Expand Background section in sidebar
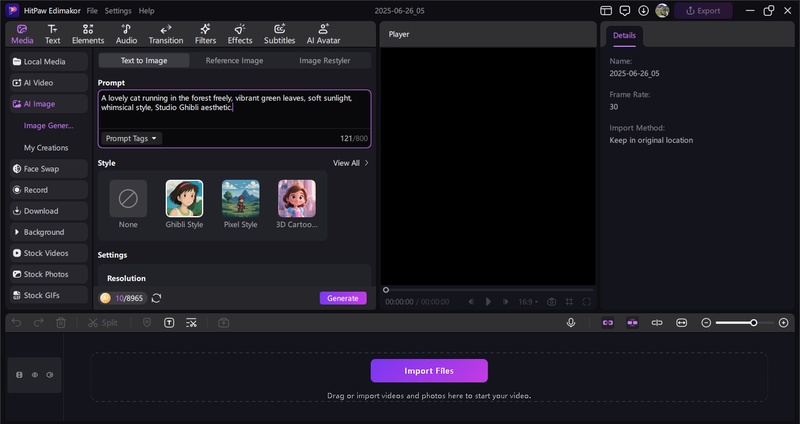 click(49, 232)
